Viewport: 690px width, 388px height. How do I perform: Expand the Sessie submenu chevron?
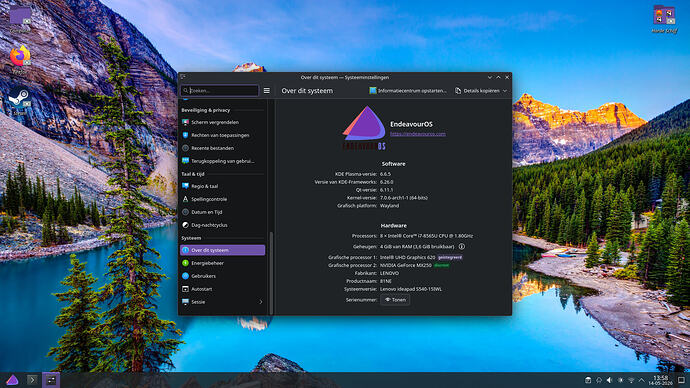click(x=261, y=302)
